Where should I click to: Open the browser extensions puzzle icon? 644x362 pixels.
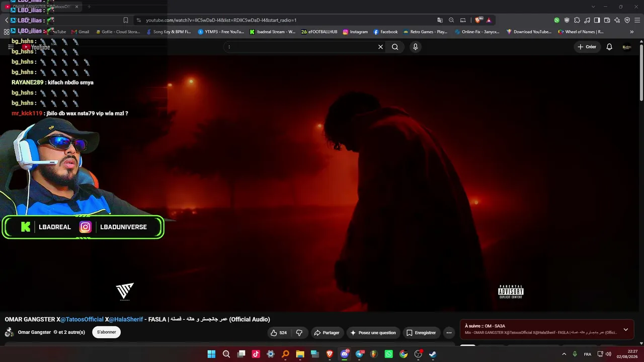(x=577, y=20)
